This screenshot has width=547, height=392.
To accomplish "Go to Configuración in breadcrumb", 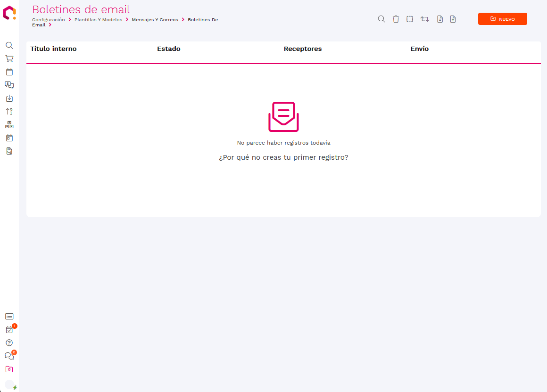I will [49, 20].
